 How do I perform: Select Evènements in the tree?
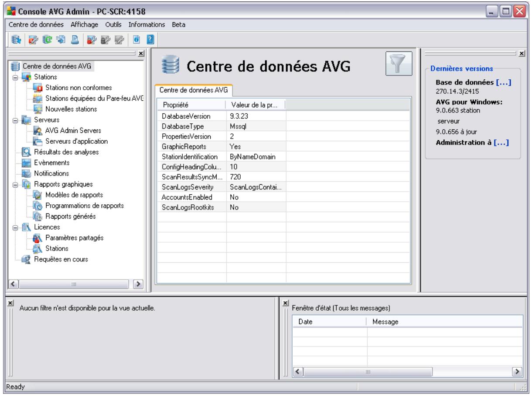coord(52,163)
